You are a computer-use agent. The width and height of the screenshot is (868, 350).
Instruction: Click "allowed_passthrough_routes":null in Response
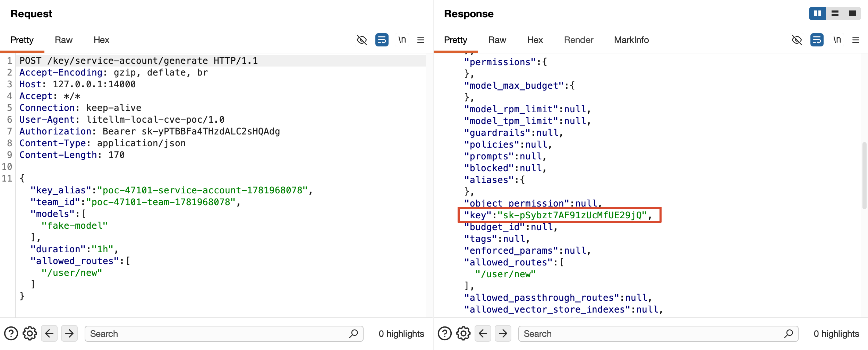pos(558,298)
